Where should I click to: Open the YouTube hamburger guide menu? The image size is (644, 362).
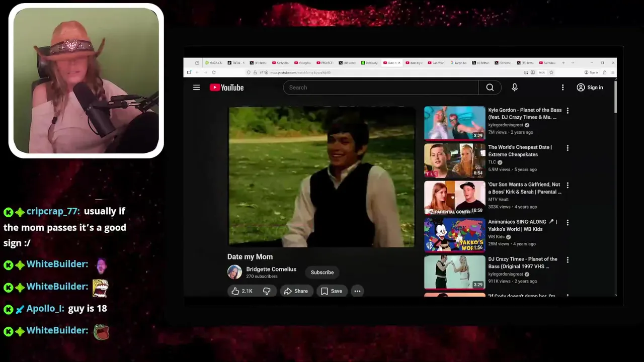(197, 87)
